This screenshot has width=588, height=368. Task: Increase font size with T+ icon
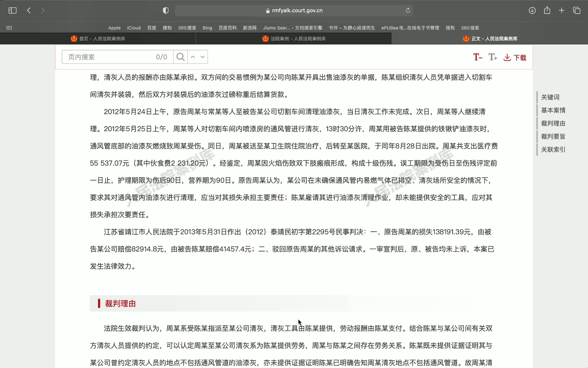click(493, 57)
